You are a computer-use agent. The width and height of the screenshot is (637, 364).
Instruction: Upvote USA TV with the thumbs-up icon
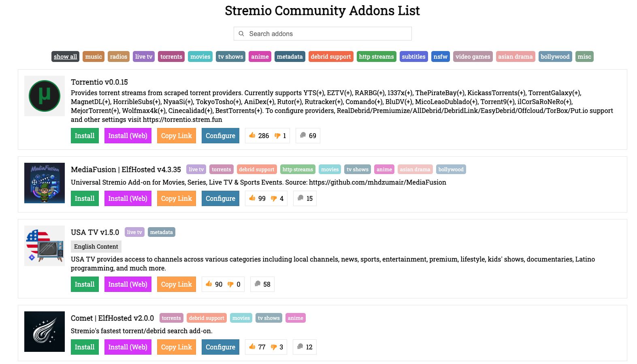(x=209, y=284)
